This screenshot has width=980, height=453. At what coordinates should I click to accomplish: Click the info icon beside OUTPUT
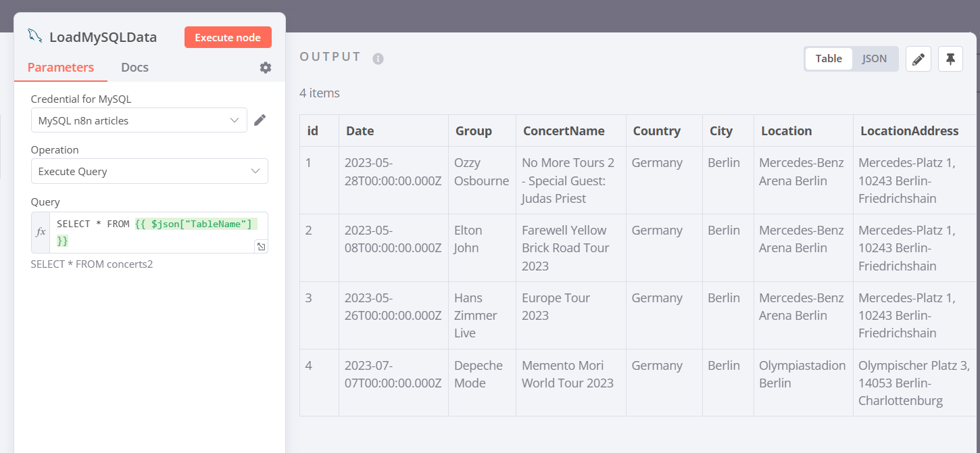(378, 58)
